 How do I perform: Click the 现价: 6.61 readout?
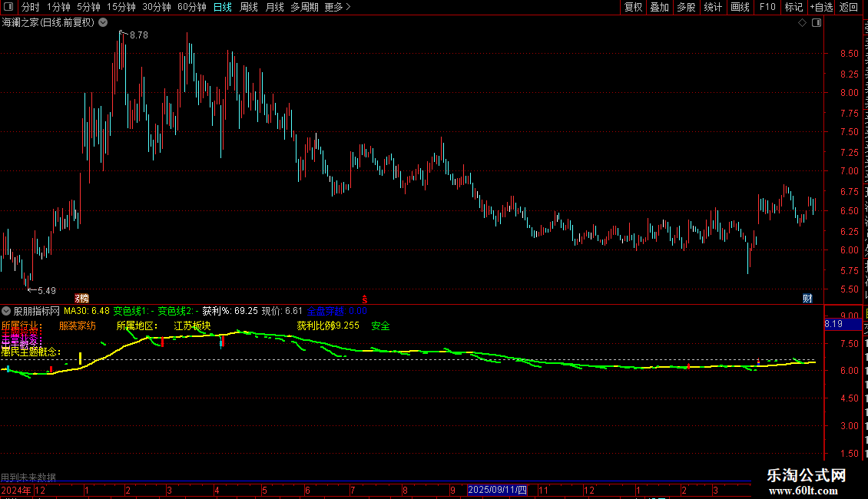(x=283, y=311)
